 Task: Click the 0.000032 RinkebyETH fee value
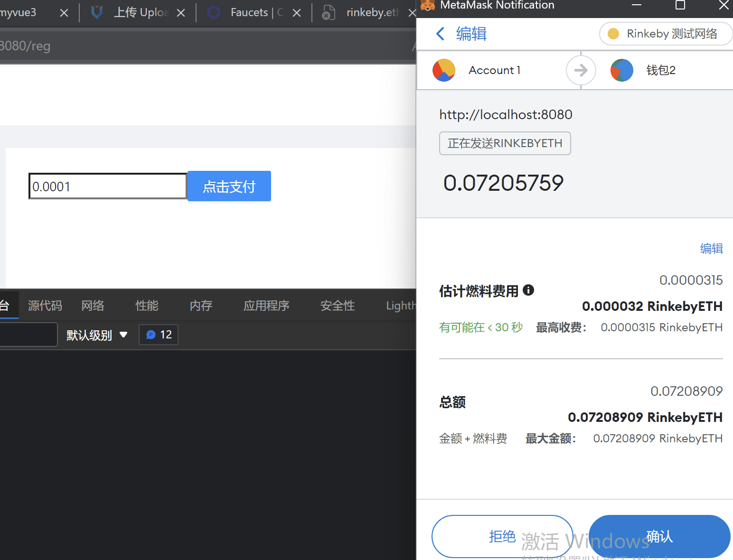652,306
